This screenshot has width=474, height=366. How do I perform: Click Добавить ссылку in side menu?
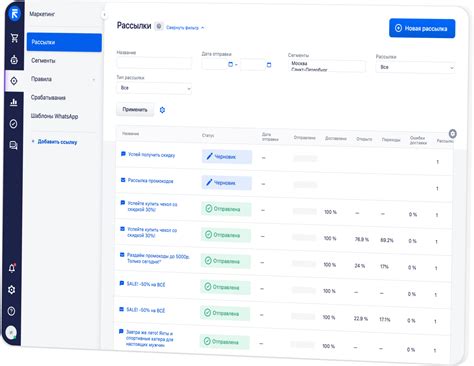(57, 142)
